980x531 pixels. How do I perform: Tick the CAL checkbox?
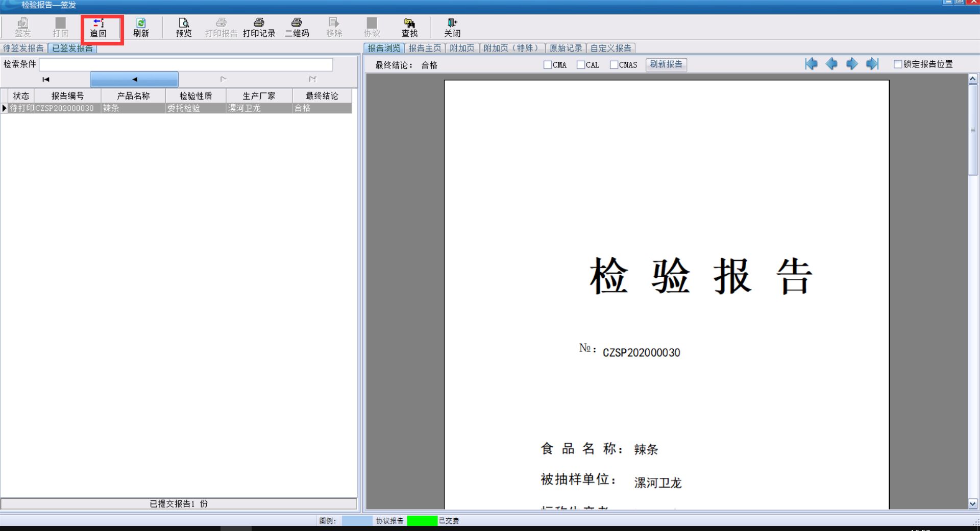[581, 65]
